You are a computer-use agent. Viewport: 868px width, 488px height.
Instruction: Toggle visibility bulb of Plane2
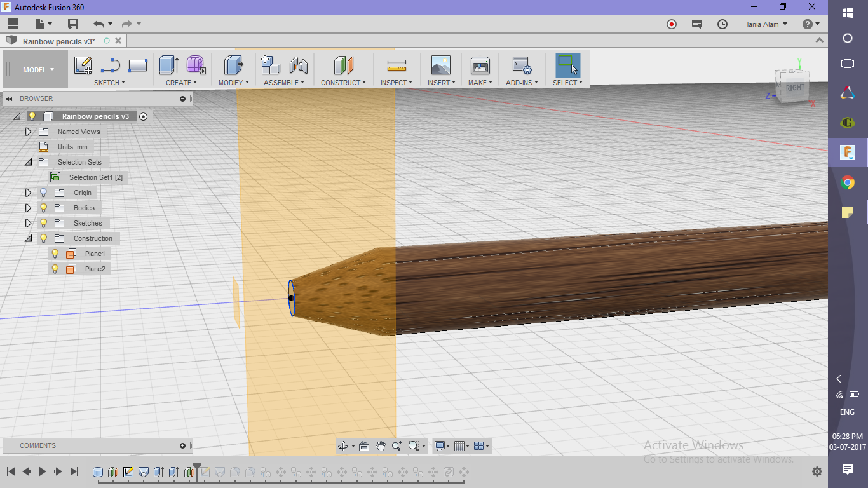[x=55, y=269]
